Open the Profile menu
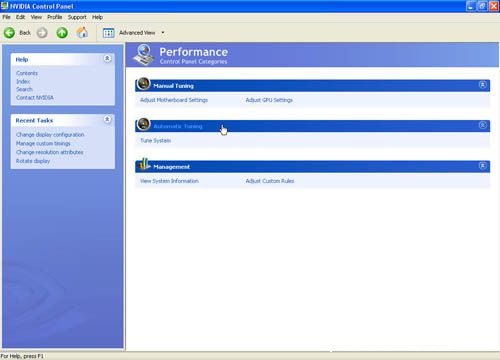500x360 pixels. pyautogui.click(x=55, y=17)
